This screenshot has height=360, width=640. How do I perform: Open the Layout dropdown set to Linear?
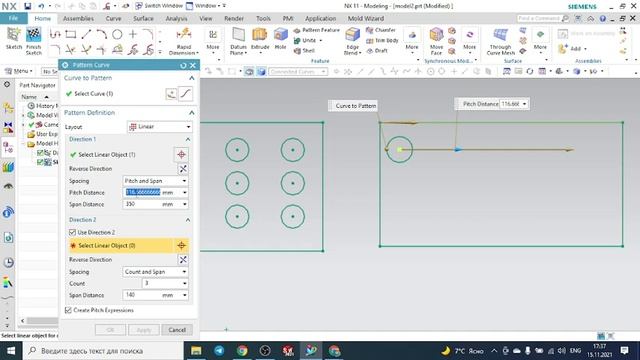tap(160, 127)
